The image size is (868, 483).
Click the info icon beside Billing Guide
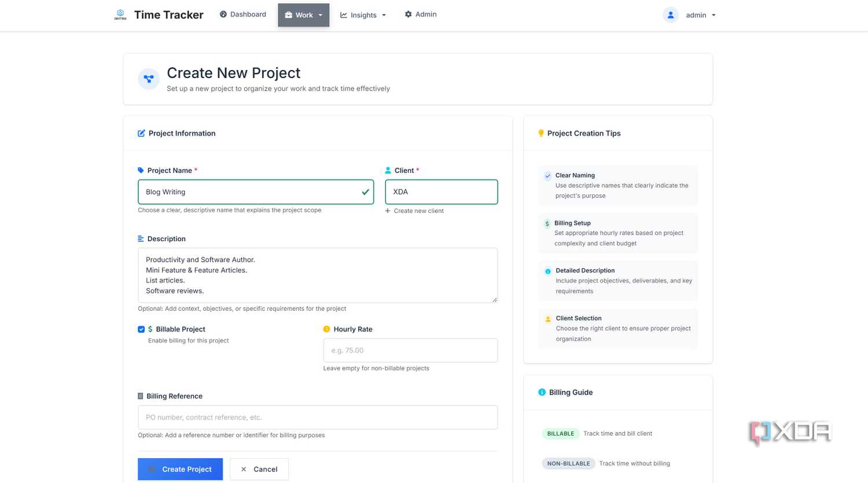tap(542, 392)
